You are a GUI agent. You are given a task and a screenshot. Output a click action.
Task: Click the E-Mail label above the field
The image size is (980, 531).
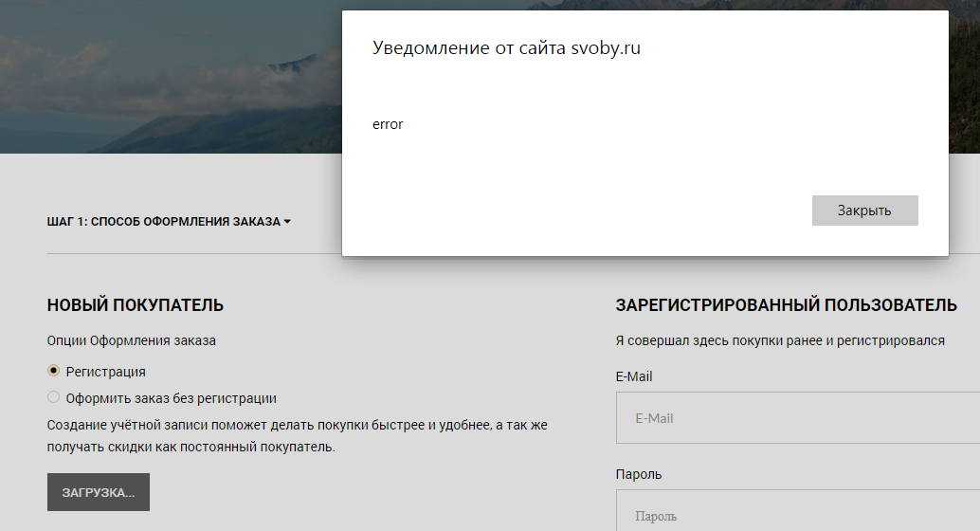(634, 376)
